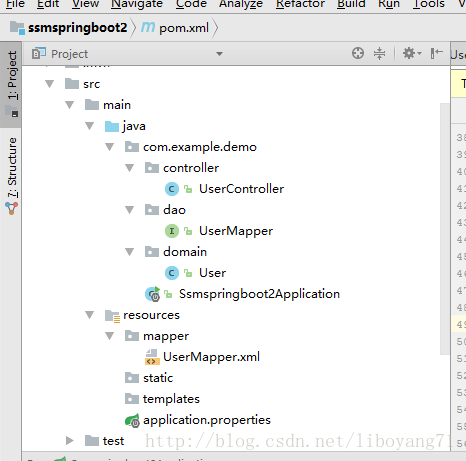Expand the test folder
The width and height of the screenshot is (466, 461).
tap(70, 441)
